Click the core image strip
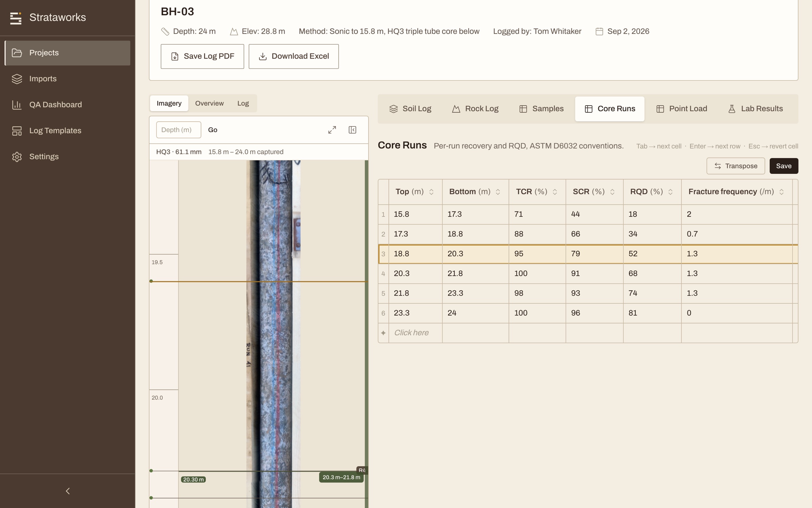812x508 pixels. (x=273, y=334)
